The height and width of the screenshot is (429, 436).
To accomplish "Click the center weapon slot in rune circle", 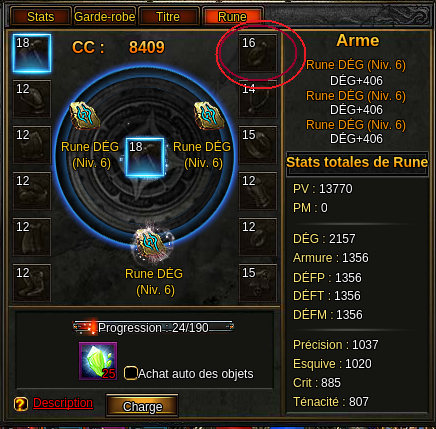I will [x=145, y=157].
